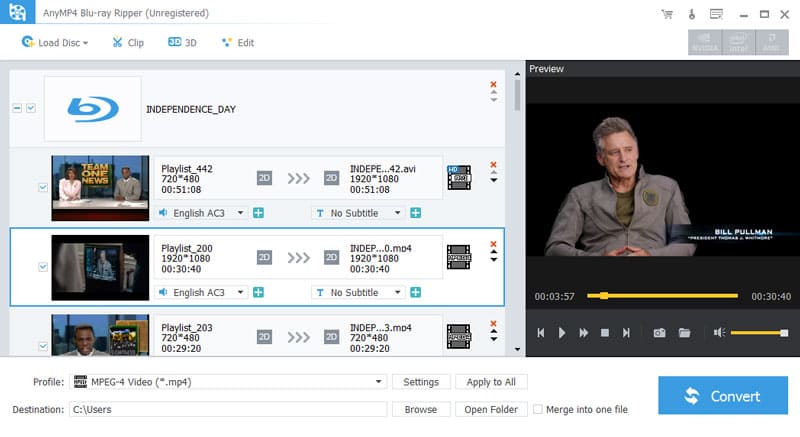Toggle the Playlist_203 checkbox

click(43, 346)
